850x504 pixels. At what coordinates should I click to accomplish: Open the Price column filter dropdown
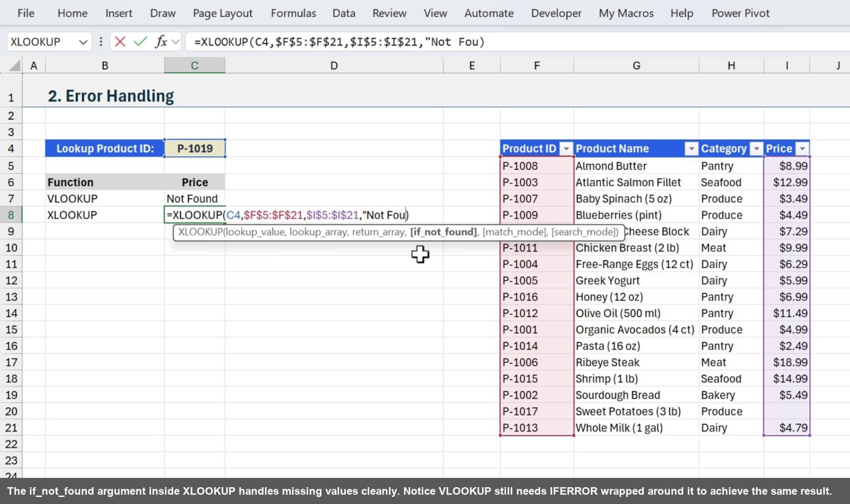coord(803,148)
